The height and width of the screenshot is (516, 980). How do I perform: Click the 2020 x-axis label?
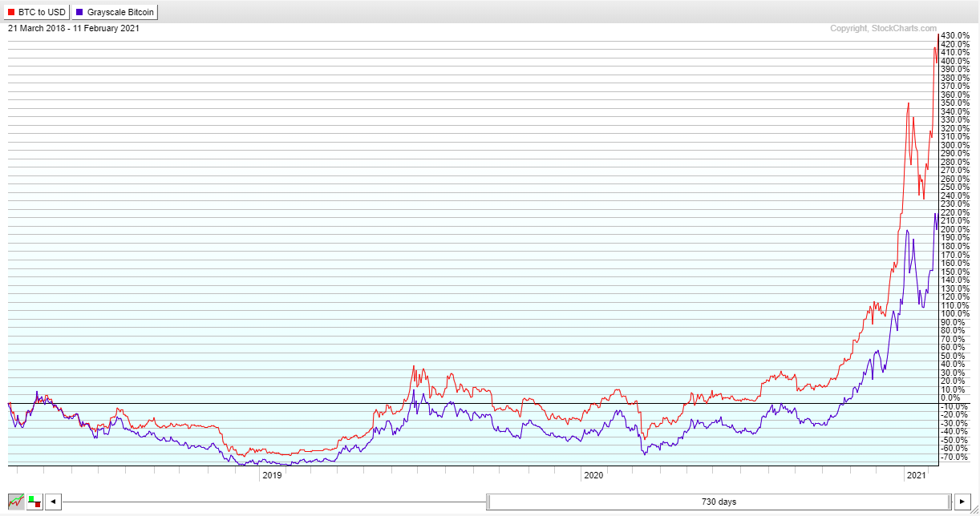[593, 476]
